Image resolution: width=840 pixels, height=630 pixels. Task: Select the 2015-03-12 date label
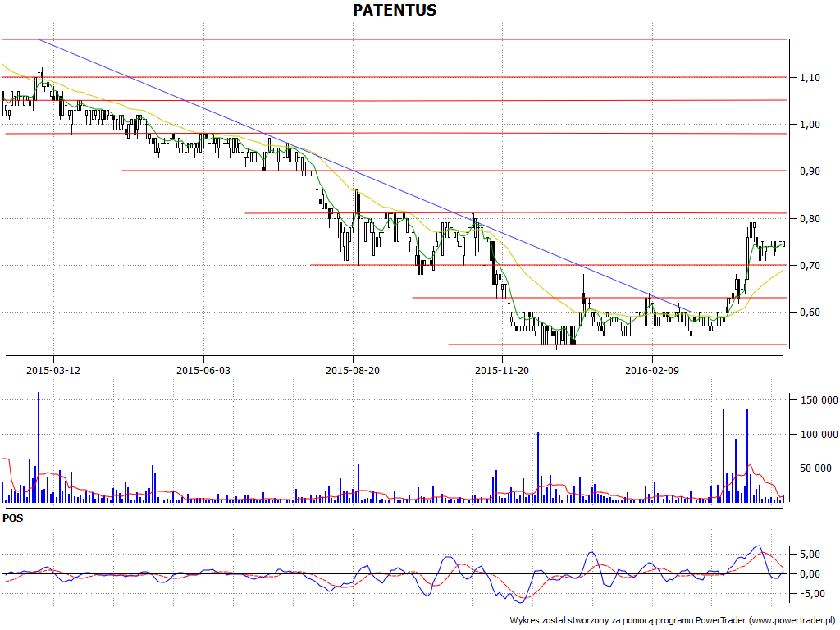click(53, 370)
